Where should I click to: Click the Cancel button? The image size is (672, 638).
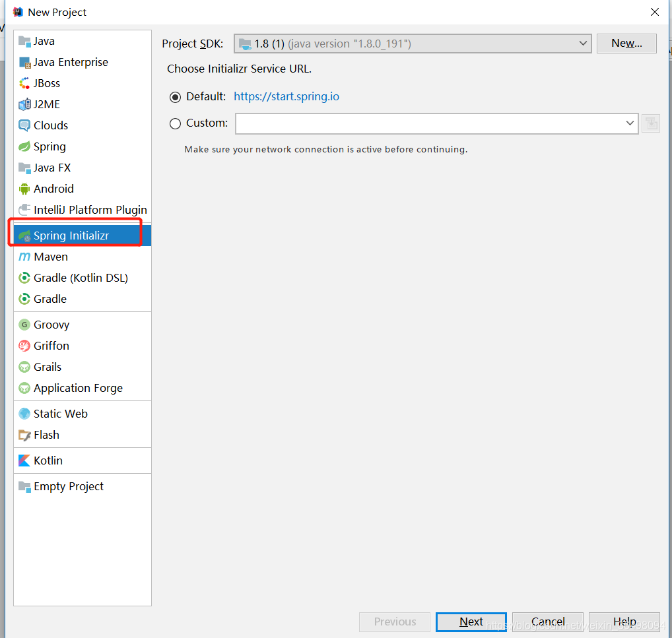click(548, 622)
